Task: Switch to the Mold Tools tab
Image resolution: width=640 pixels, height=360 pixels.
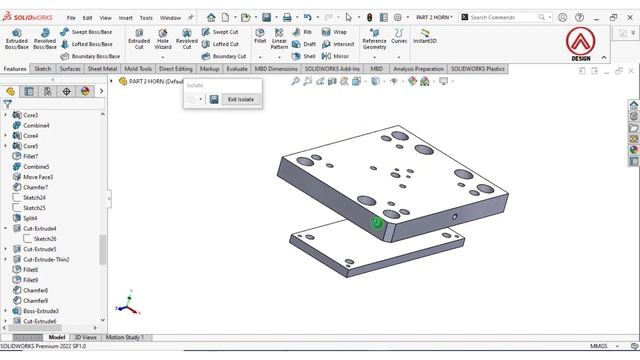Action: pos(138,69)
